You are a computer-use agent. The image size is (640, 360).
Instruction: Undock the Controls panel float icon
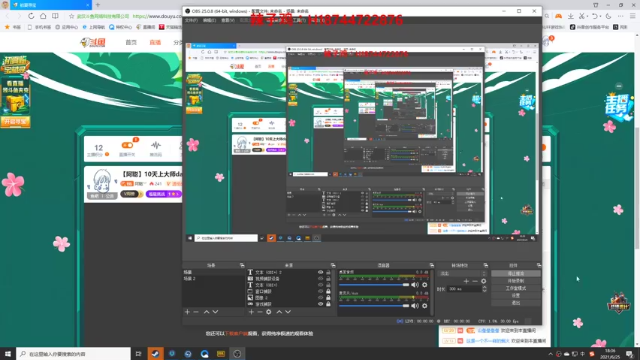[539, 265]
